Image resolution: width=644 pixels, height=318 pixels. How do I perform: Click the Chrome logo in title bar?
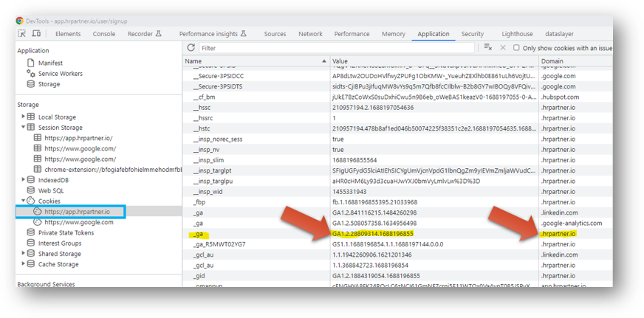[x=20, y=21]
